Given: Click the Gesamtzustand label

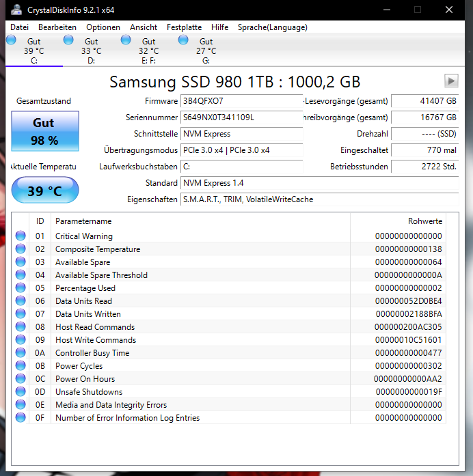Looking at the screenshot, I should point(44,101).
